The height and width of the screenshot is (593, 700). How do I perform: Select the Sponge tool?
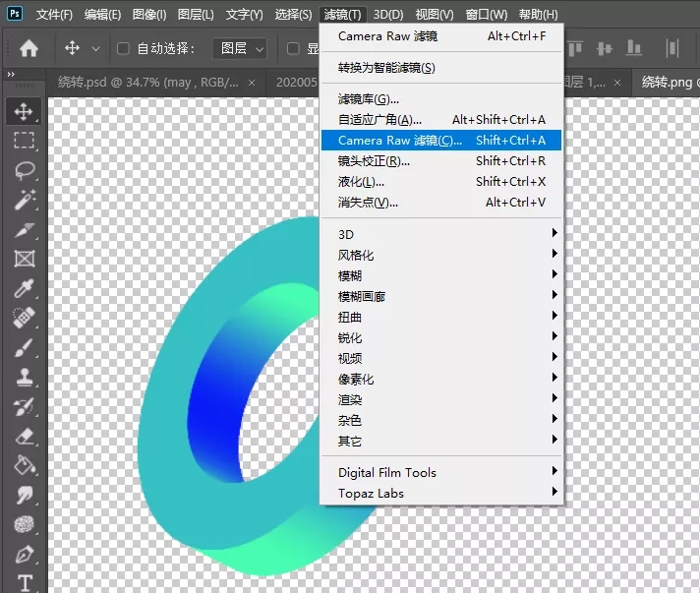[x=24, y=524]
